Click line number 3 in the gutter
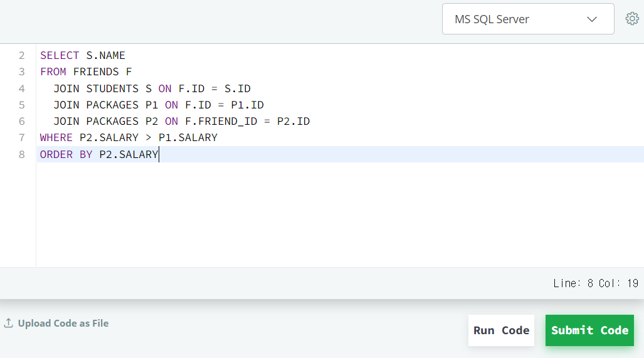This screenshot has width=644, height=358. (x=22, y=72)
